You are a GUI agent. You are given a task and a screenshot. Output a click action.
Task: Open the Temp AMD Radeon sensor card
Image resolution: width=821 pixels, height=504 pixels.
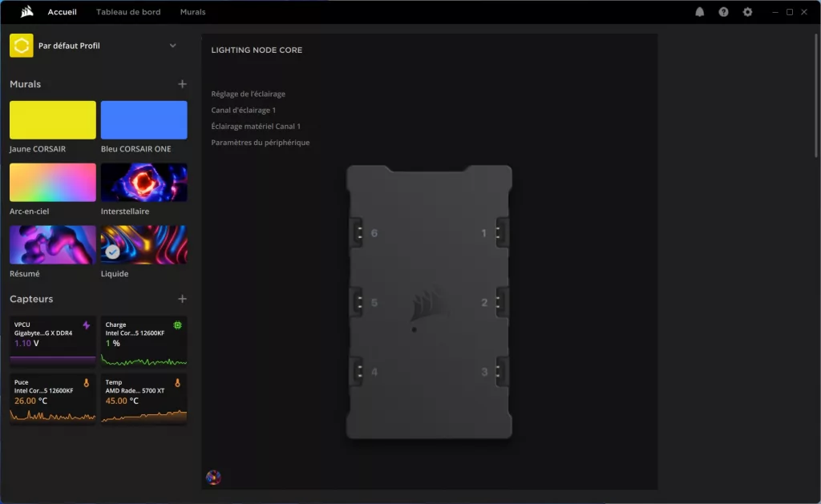tap(144, 399)
